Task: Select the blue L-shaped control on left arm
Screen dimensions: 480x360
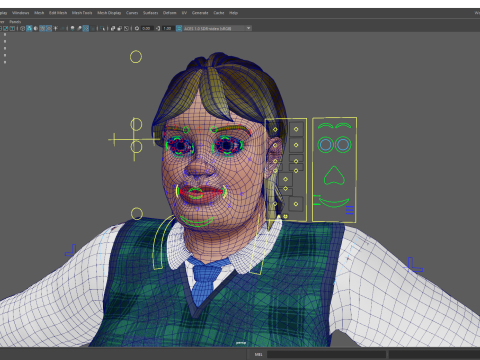Action: pos(71,250)
